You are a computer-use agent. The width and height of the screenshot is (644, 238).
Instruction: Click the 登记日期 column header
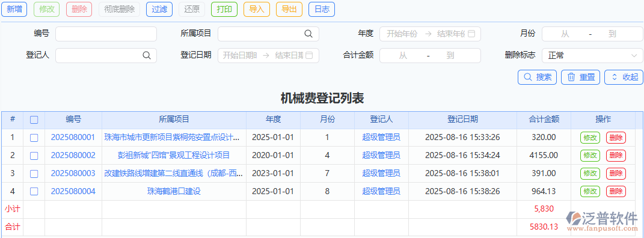(462, 120)
